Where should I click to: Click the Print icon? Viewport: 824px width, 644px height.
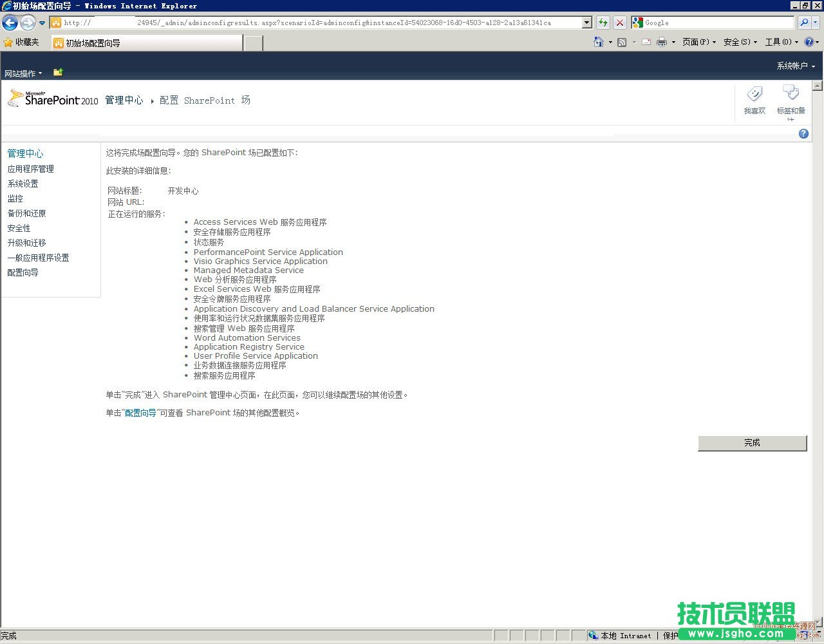(x=661, y=42)
